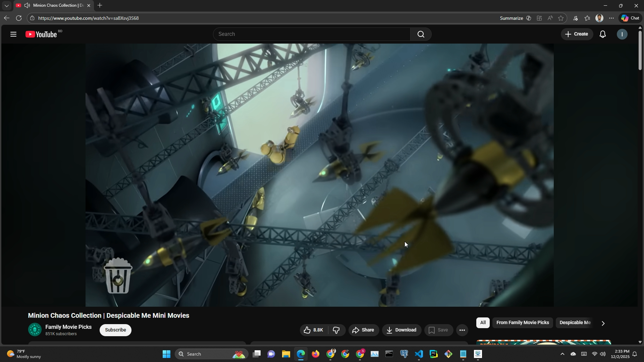Select the From Family Movie Picks chip

pyautogui.click(x=522, y=323)
